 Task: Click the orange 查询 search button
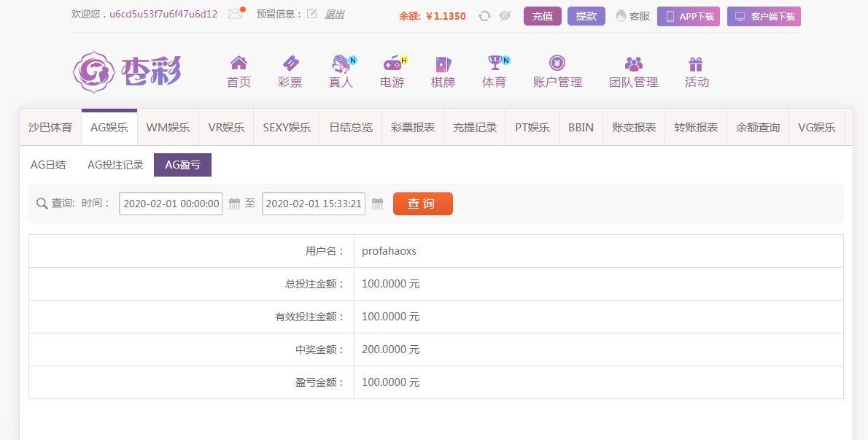tap(423, 204)
